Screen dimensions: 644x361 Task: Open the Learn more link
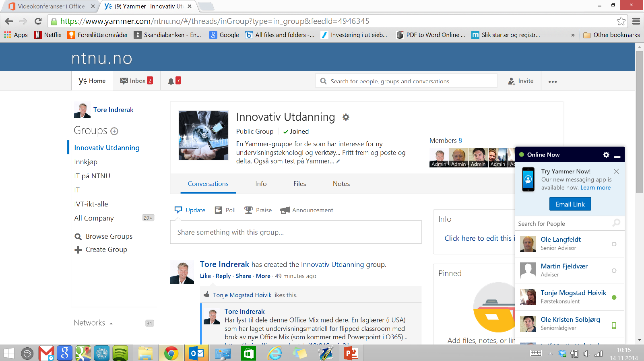[595, 188]
